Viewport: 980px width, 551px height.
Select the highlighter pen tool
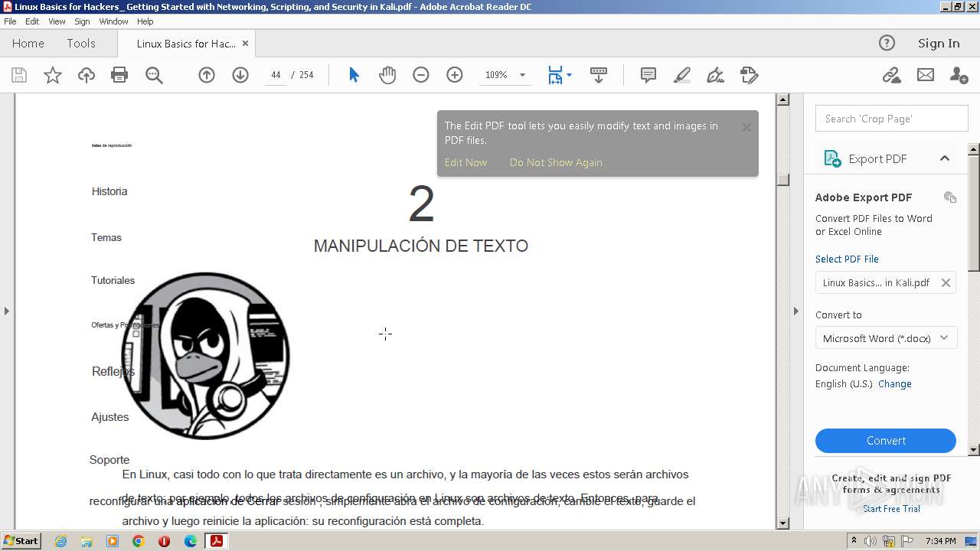682,75
